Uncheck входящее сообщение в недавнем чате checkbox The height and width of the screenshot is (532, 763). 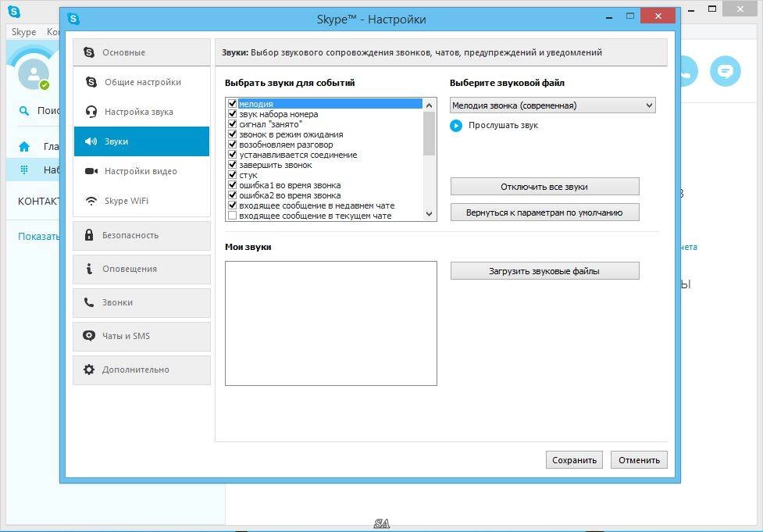click(233, 205)
